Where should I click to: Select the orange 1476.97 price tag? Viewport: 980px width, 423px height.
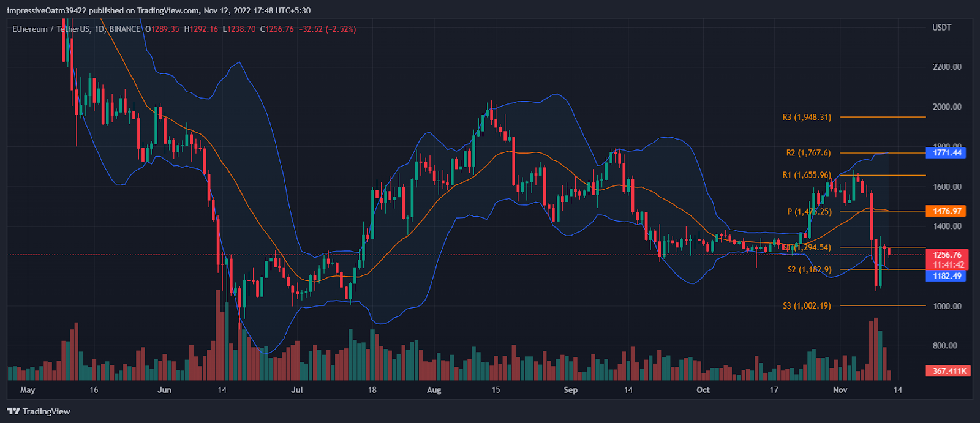click(x=947, y=211)
